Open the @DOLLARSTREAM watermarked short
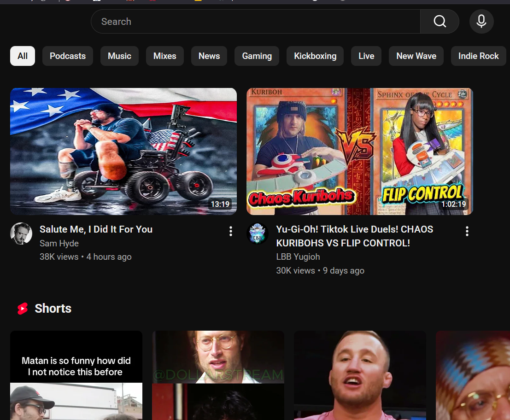This screenshot has height=420, width=510. (x=218, y=375)
